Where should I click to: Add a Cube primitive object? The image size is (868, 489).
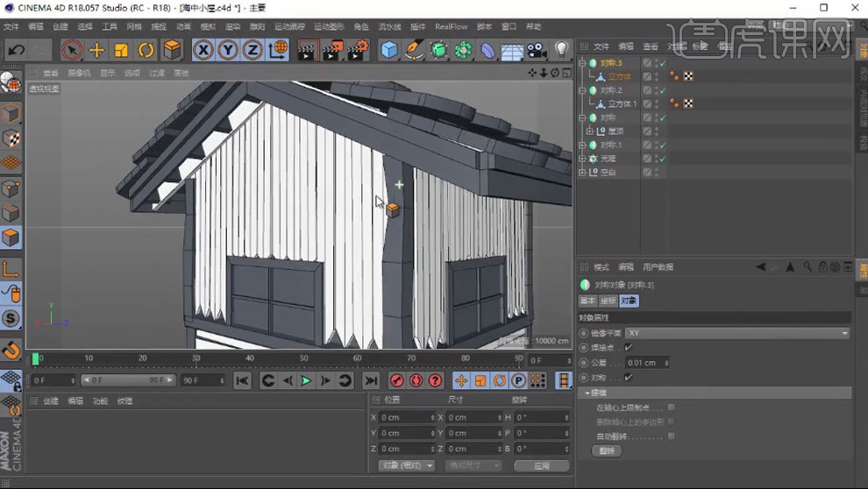(x=389, y=50)
